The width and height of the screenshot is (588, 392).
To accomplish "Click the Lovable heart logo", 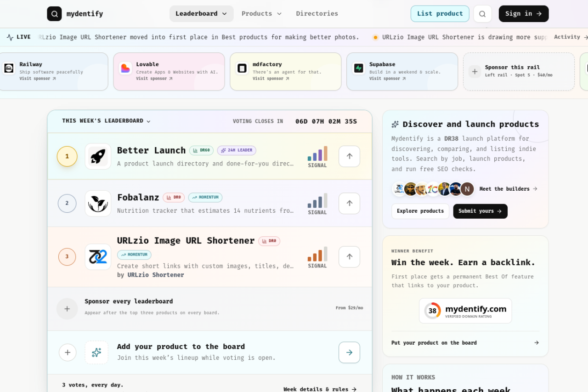I will (x=125, y=68).
